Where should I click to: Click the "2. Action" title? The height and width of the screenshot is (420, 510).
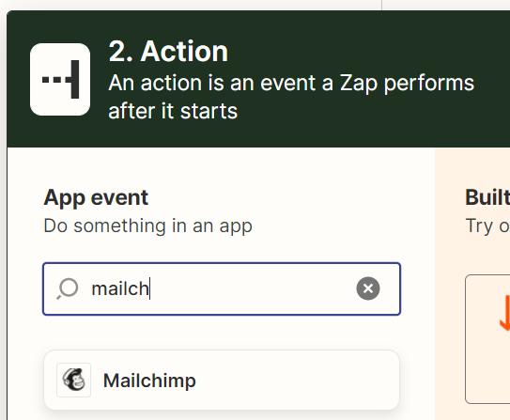168,51
